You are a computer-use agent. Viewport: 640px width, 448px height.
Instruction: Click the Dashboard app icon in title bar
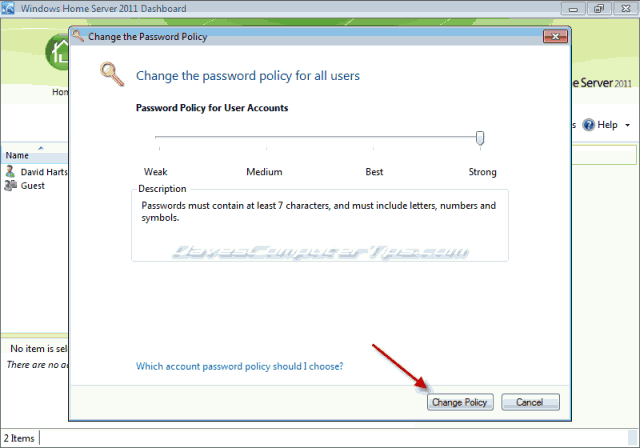pos(8,8)
